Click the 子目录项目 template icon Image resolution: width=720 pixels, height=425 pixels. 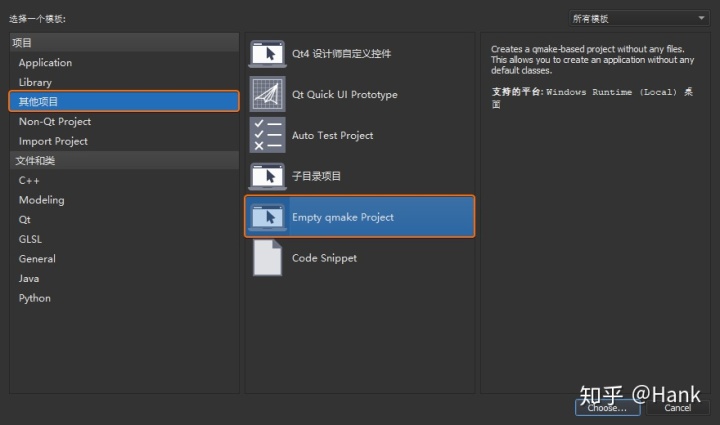click(x=267, y=176)
